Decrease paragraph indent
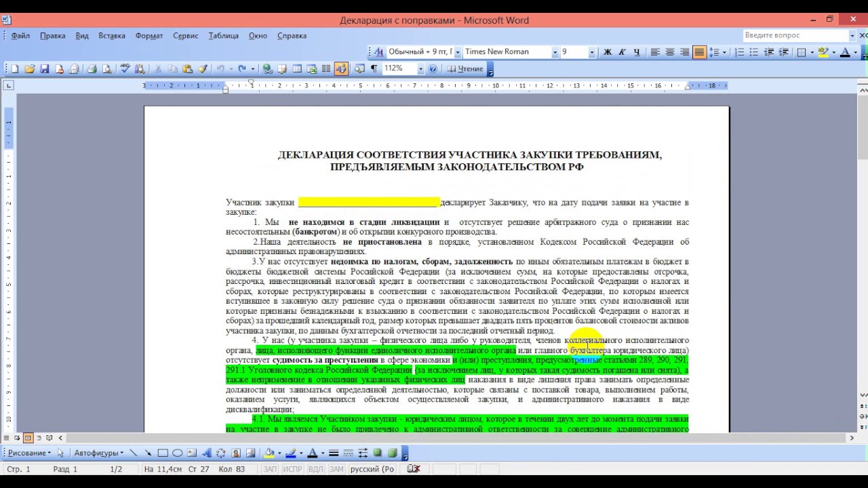This screenshot has width=868, height=488. (769, 52)
